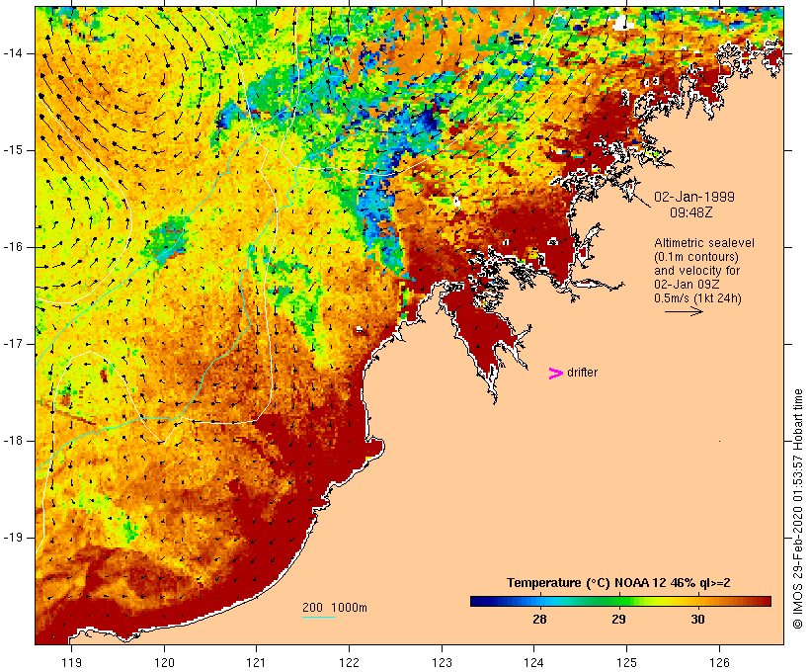
Task: Click the latitude axis label -15
Action: 13,150
